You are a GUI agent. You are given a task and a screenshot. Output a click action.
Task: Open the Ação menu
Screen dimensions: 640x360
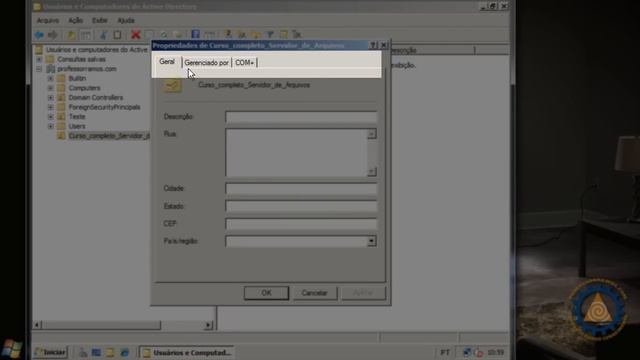[x=76, y=20]
